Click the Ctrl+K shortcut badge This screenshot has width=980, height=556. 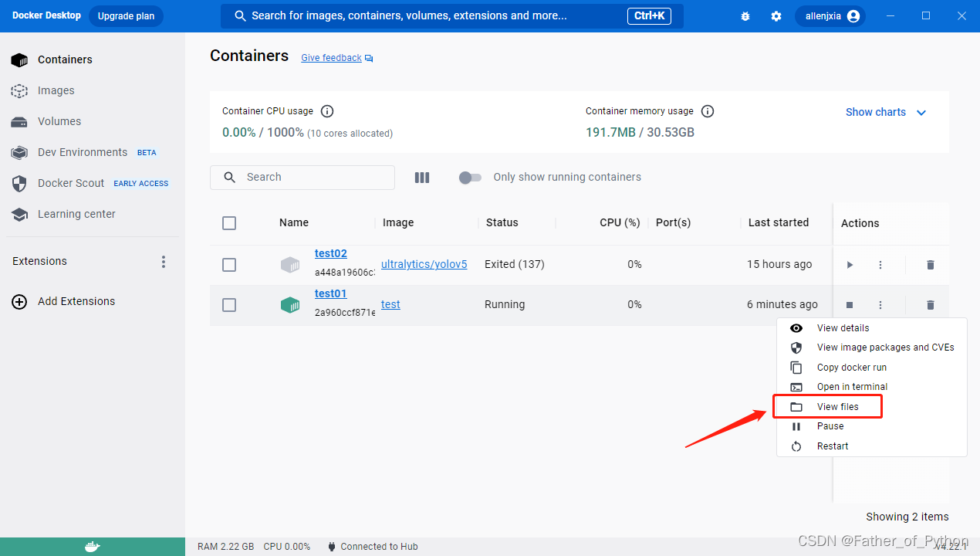tap(649, 16)
